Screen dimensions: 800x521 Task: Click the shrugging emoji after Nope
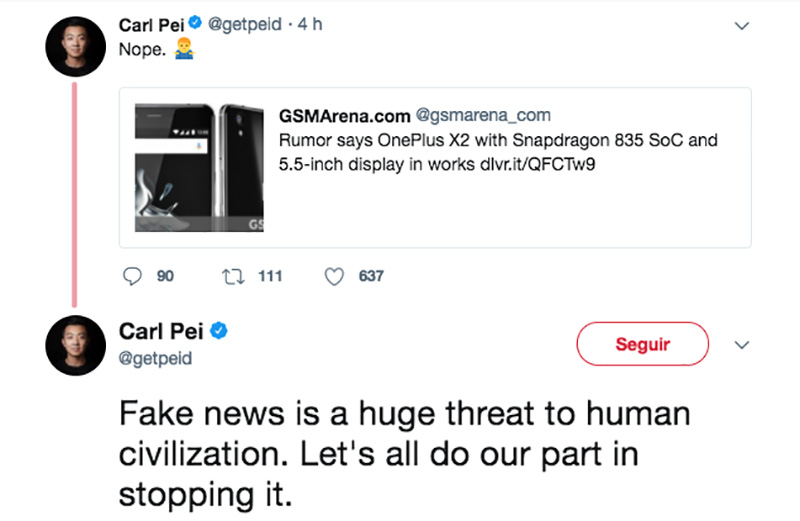tap(184, 48)
